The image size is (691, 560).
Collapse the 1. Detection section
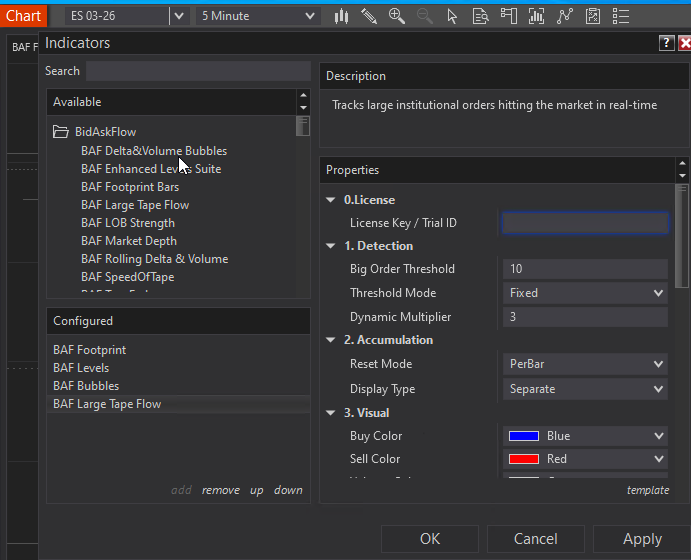[x=331, y=246]
